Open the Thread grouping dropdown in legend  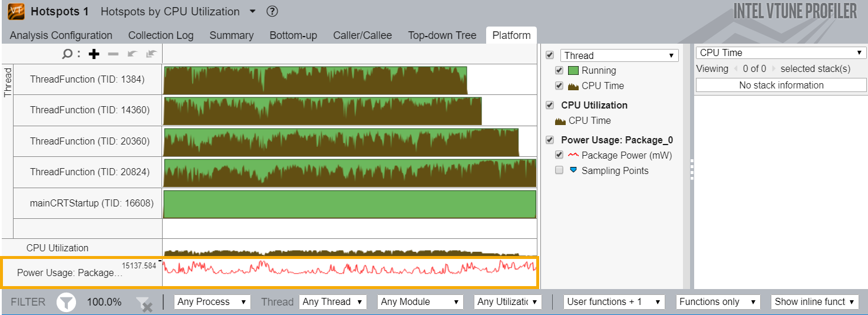coord(619,55)
